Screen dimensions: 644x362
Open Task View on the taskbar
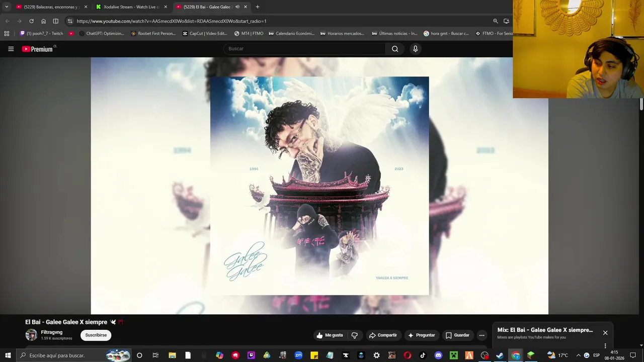click(155, 355)
